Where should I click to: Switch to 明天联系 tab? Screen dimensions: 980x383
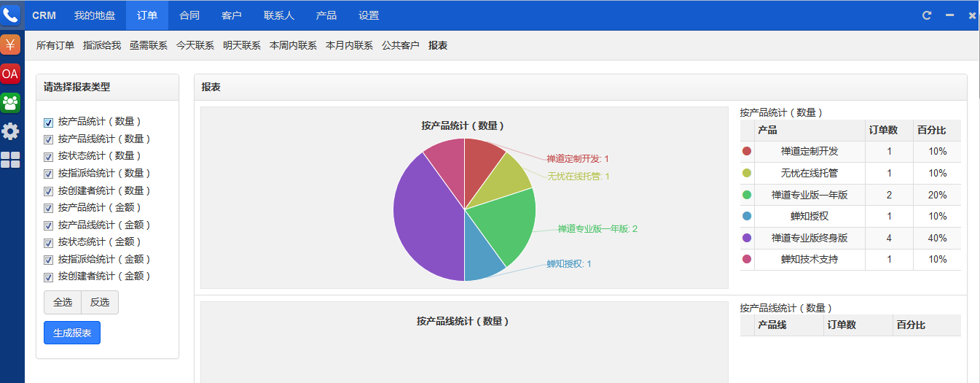(242, 45)
